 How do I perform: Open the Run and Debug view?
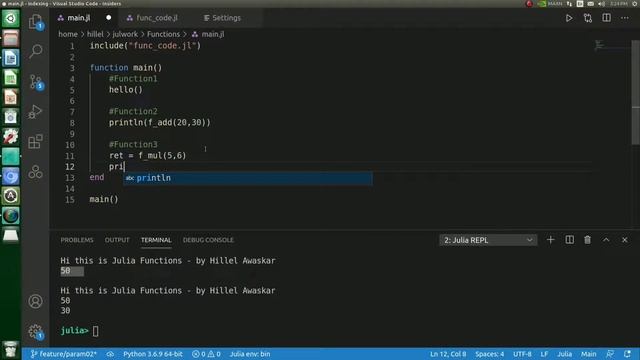[36, 111]
